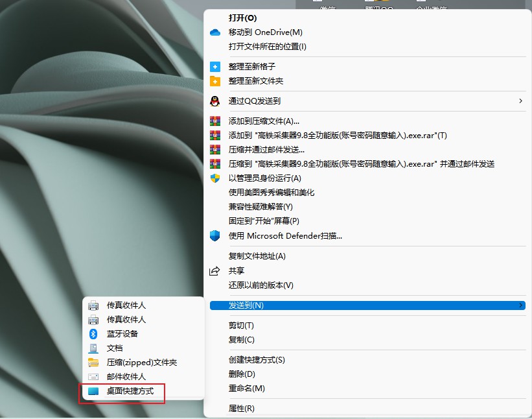Image resolution: width=532 pixels, height=419 pixels.
Task: Click the share arrow icon beside 共享
Action: pyautogui.click(x=214, y=271)
